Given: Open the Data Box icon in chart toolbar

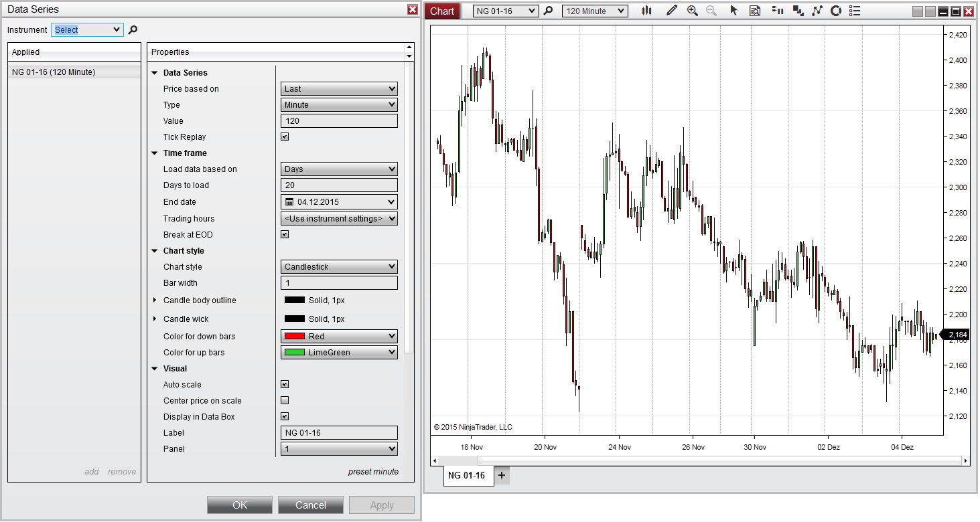Looking at the screenshot, I should click(x=755, y=11).
